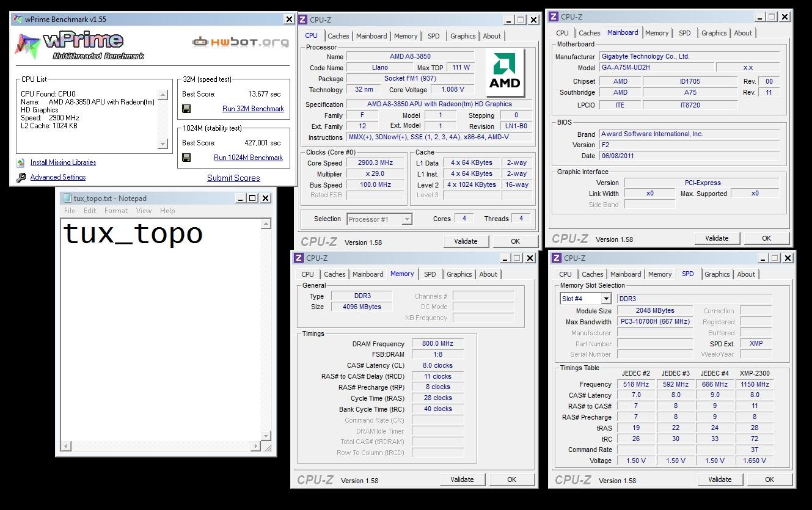Image resolution: width=812 pixels, height=510 pixels.
Task: Open the Notepad Help menu
Action: [x=167, y=211]
